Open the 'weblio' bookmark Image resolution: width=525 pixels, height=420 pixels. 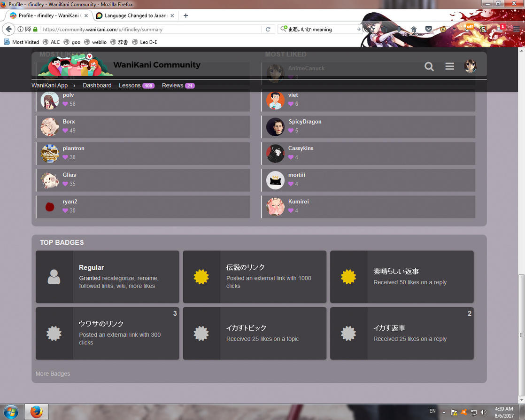click(95, 42)
